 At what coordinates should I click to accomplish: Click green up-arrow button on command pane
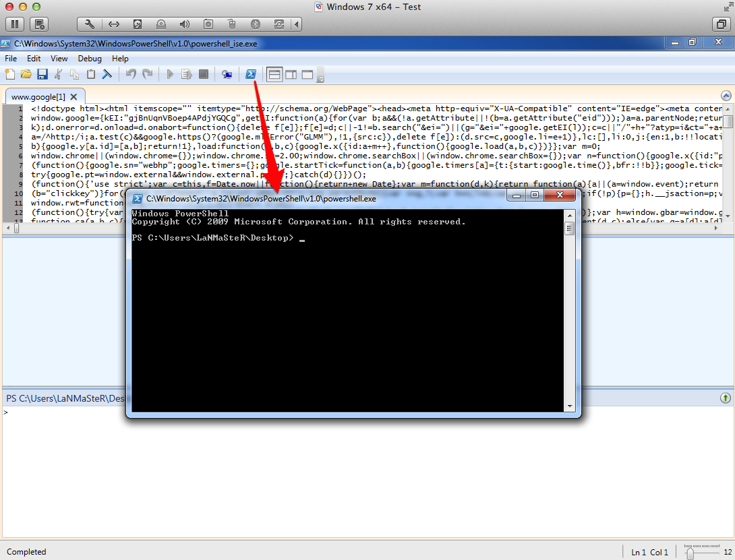(725, 398)
